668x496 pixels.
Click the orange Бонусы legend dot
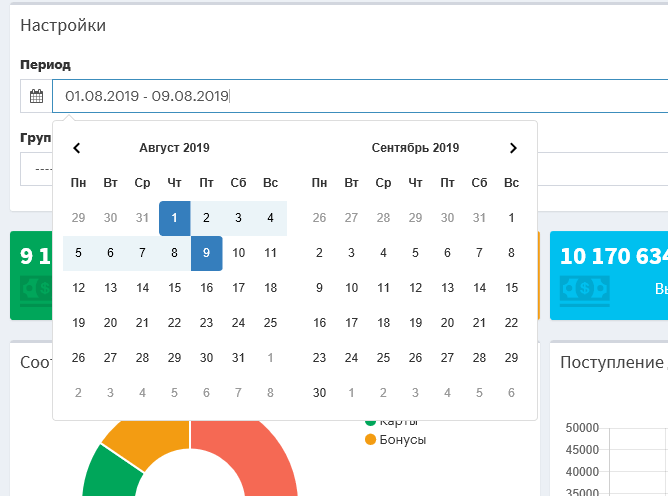371,440
